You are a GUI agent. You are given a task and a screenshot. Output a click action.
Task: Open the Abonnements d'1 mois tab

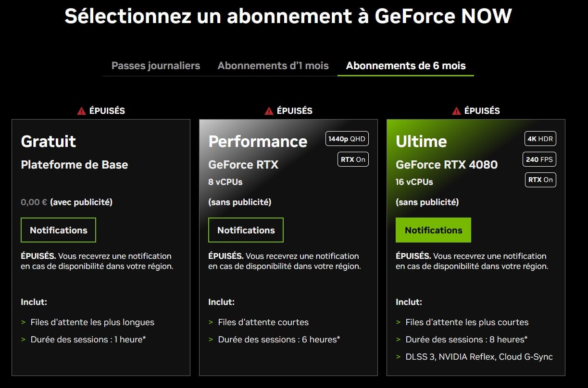[273, 66]
